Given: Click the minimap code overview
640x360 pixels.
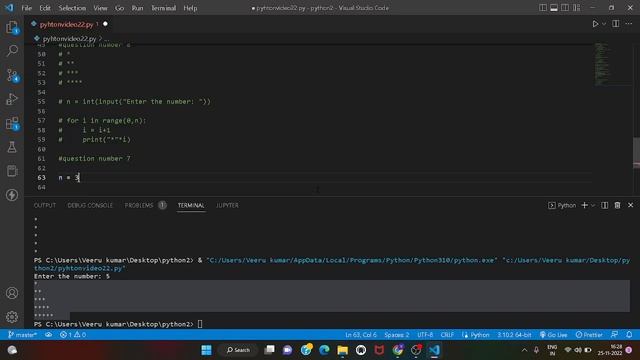Looking at the screenshot, I should point(602,64).
